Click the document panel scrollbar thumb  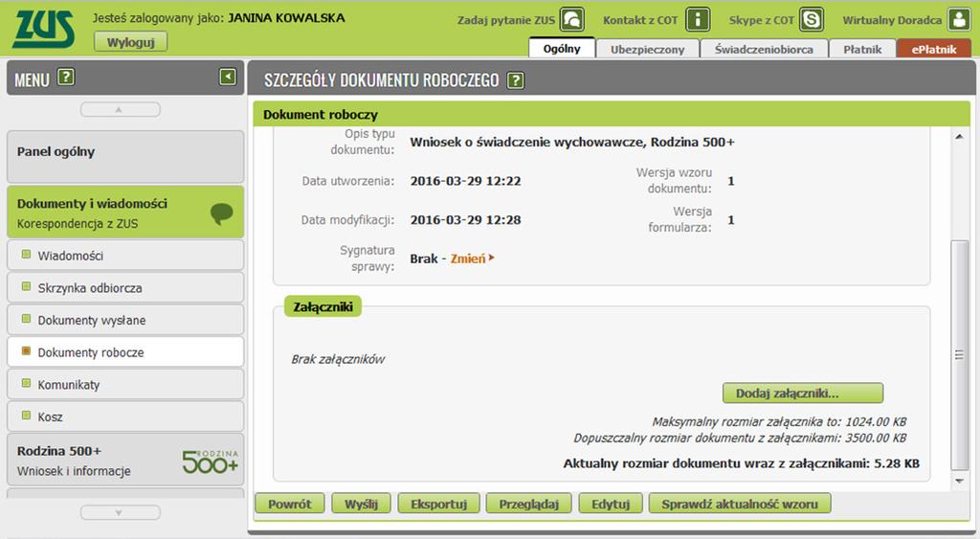tap(959, 354)
